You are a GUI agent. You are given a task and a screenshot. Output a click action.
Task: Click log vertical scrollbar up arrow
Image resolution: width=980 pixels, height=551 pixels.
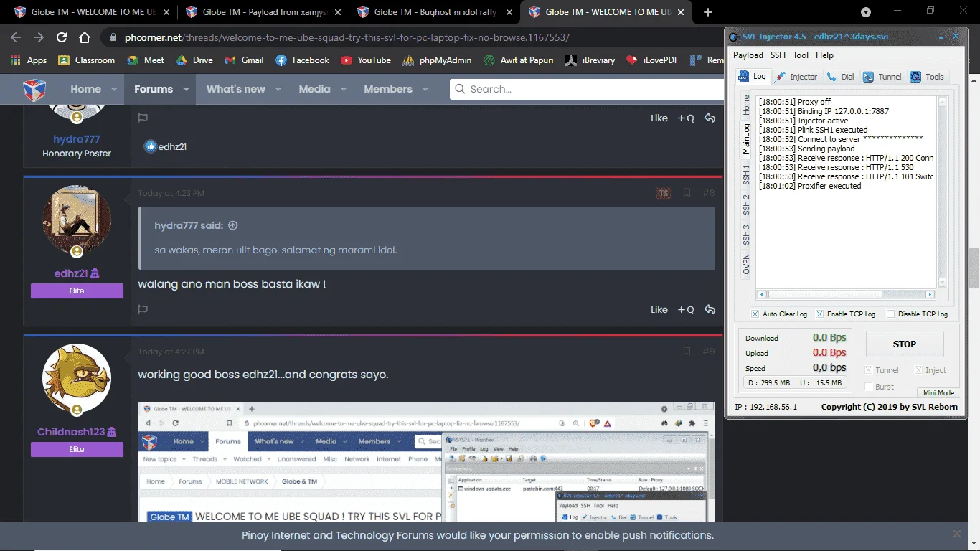(943, 103)
